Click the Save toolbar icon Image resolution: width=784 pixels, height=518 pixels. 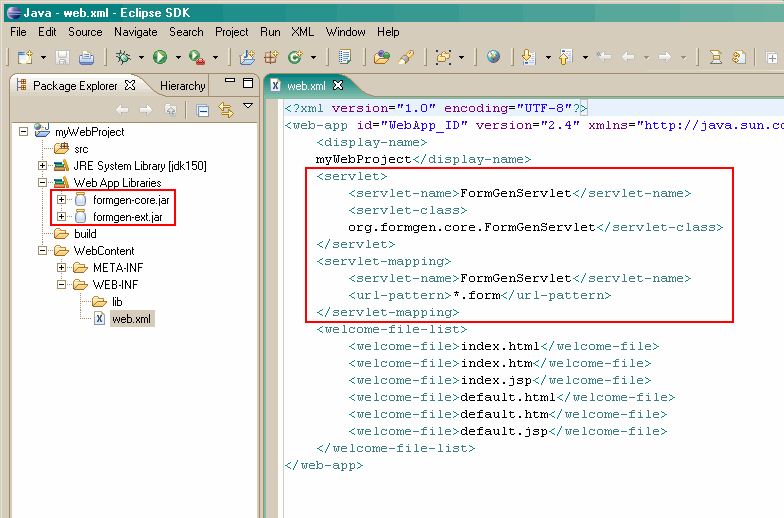point(62,58)
